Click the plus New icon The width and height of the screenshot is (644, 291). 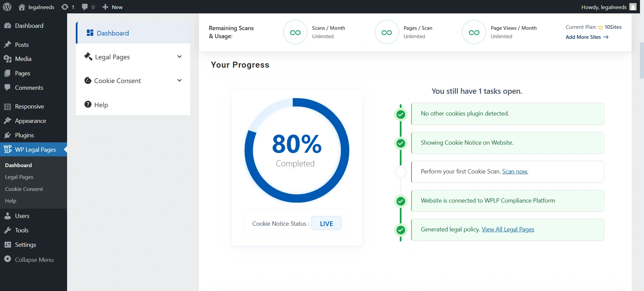point(105,7)
